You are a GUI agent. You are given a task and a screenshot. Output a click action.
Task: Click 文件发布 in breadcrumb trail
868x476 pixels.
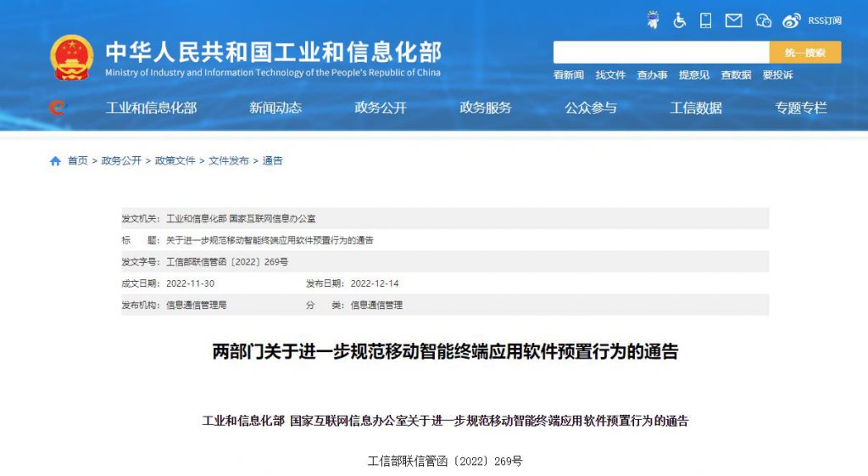[x=229, y=160]
